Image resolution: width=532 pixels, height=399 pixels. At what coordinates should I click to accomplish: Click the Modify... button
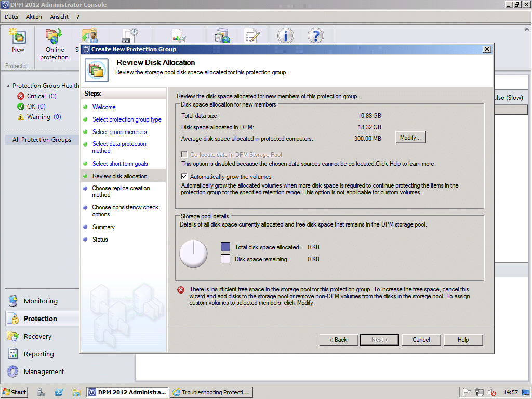(x=410, y=137)
